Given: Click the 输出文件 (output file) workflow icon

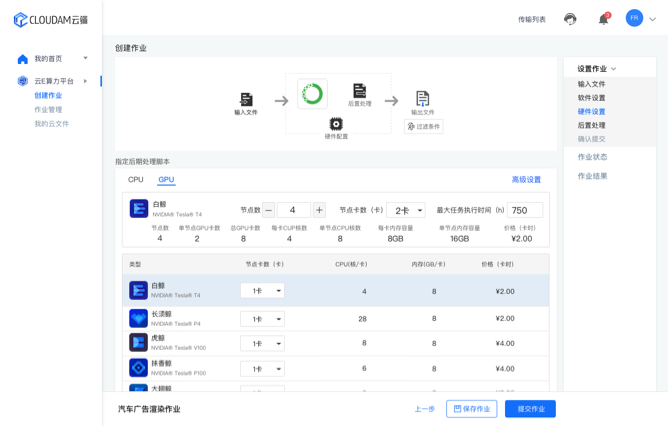Looking at the screenshot, I should [422, 98].
